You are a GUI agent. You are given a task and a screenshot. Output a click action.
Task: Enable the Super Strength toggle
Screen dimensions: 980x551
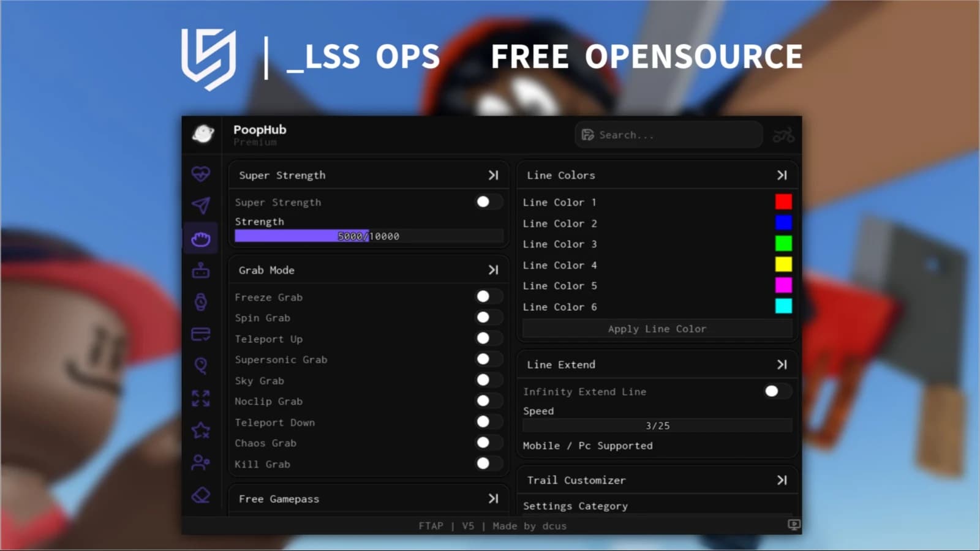pos(489,202)
